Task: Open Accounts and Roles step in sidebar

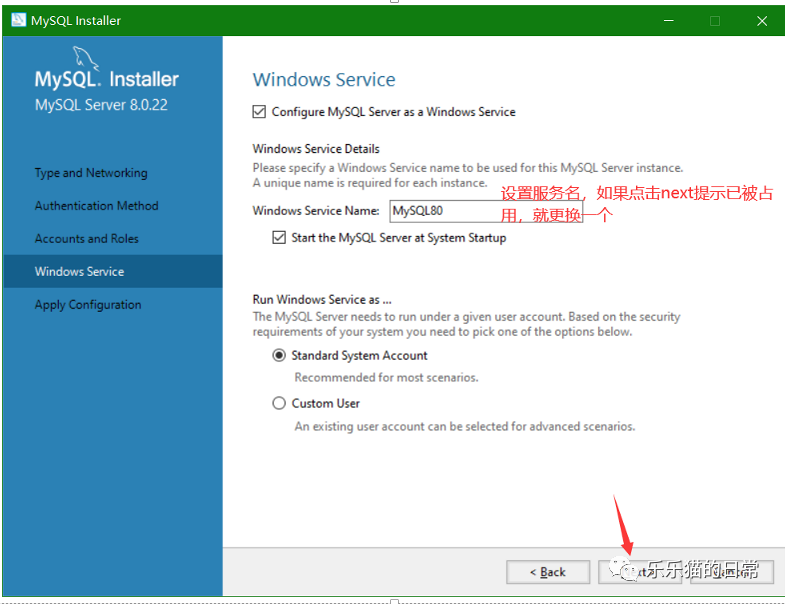Action: pos(87,239)
